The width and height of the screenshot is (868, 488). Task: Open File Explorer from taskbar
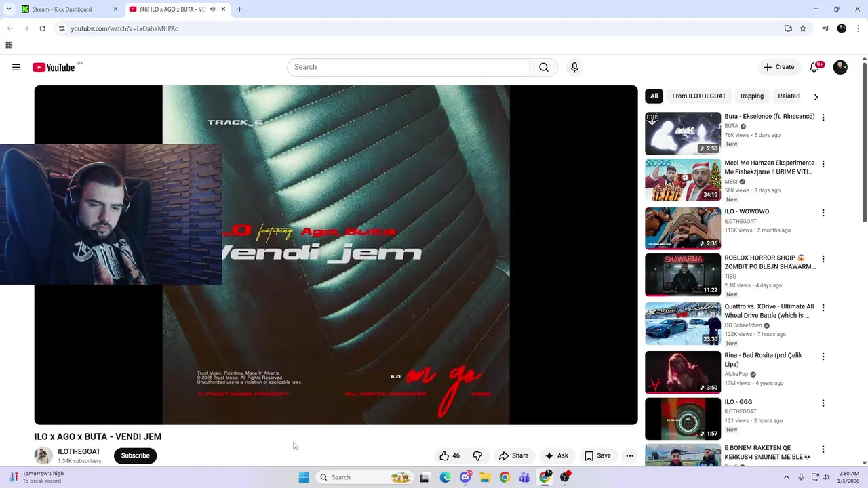(x=485, y=477)
